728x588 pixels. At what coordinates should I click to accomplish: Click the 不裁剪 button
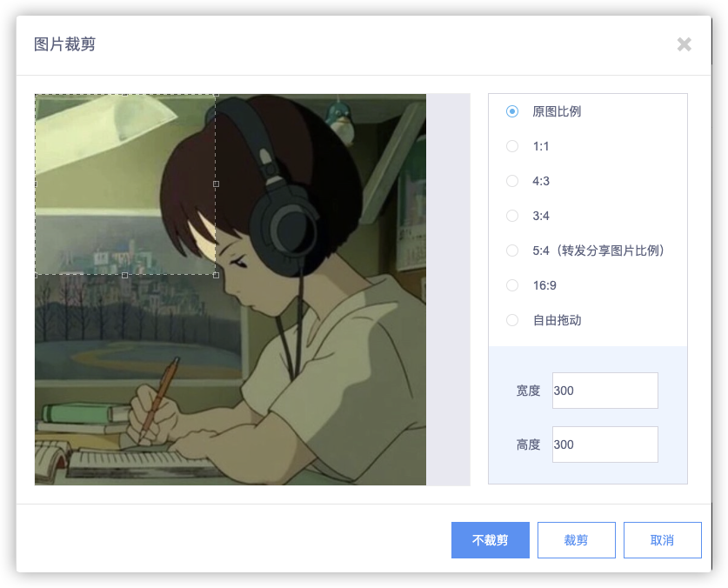click(491, 540)
